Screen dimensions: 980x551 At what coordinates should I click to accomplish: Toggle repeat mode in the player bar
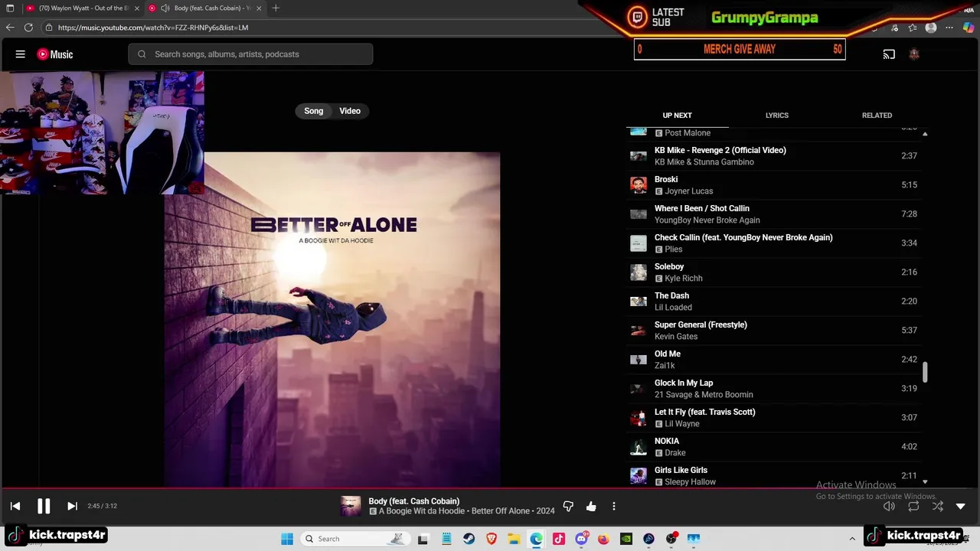click(913, 506)
